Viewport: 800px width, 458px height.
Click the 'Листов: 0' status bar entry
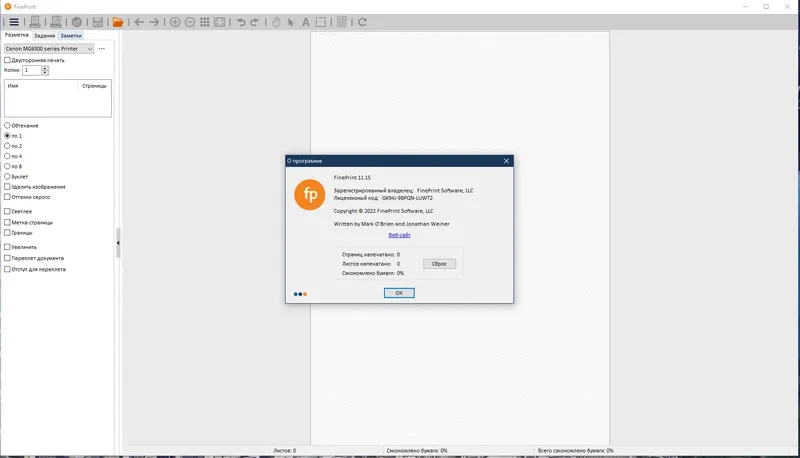[285, 451]
